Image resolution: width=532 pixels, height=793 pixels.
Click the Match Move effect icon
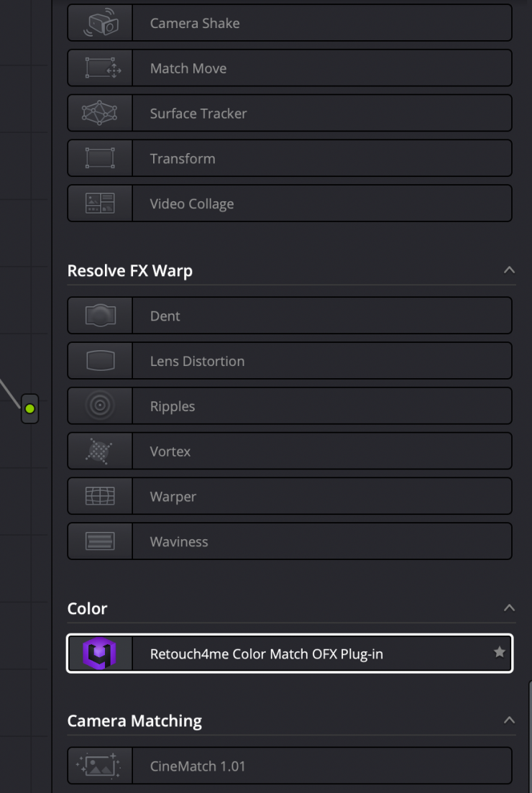coord(100,68)
